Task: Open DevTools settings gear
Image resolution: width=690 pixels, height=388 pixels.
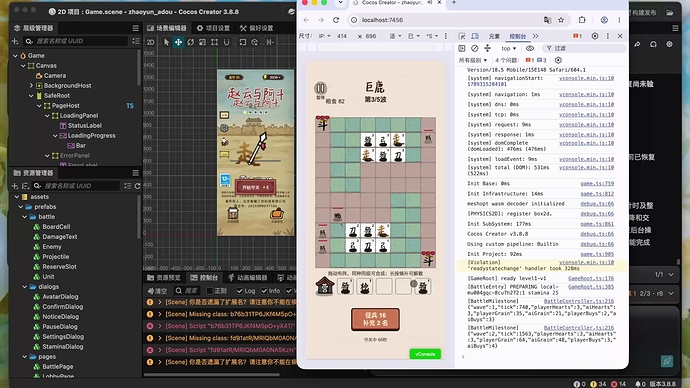Action: click(x=595, y=36)
